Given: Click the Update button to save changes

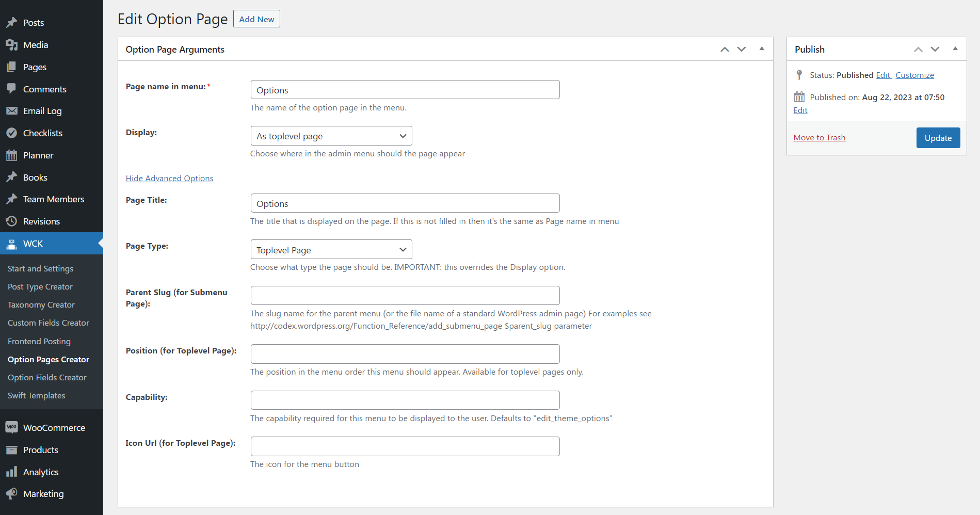Looking at the screenshot, I should tap(938, 137).
